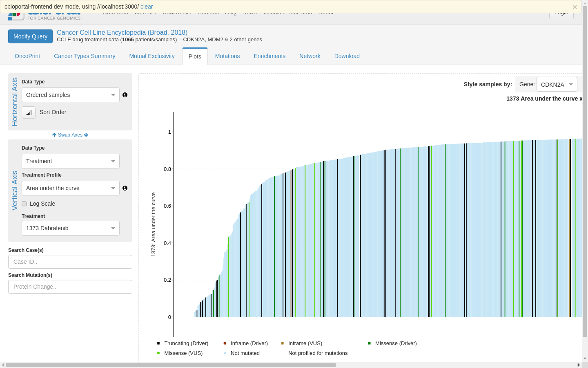Click the green Missense (VUS) legend swatch
The width and height of the screenshot is (588, 368).
158,353
